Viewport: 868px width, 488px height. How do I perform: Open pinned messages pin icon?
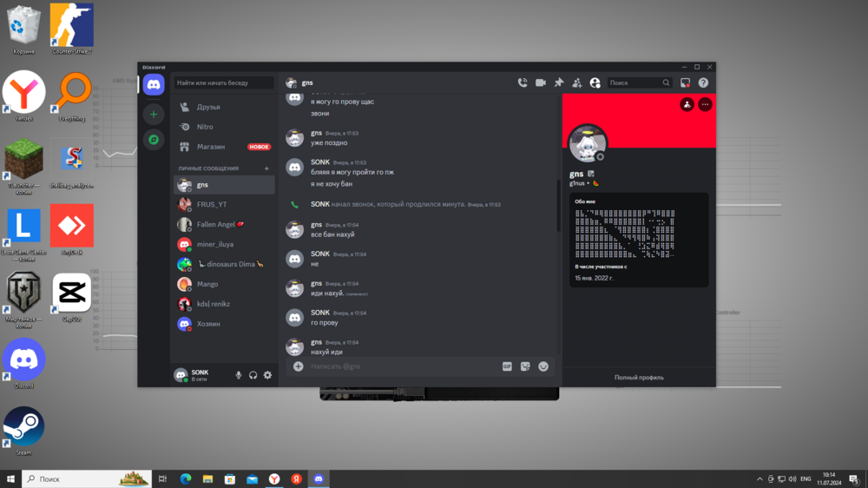click(x=558, y=82)
